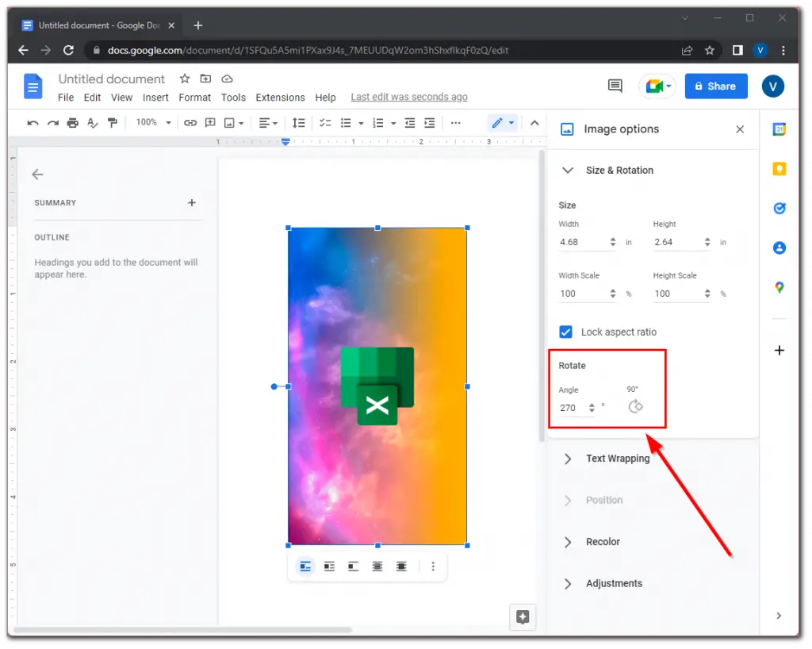The width and height of the screenshot is (812, 649).
Task: Open the Insert image tool
Action: point(230,122)
